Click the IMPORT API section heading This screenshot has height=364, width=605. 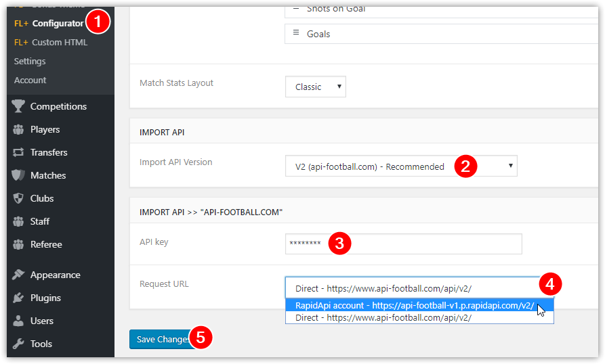162,133
